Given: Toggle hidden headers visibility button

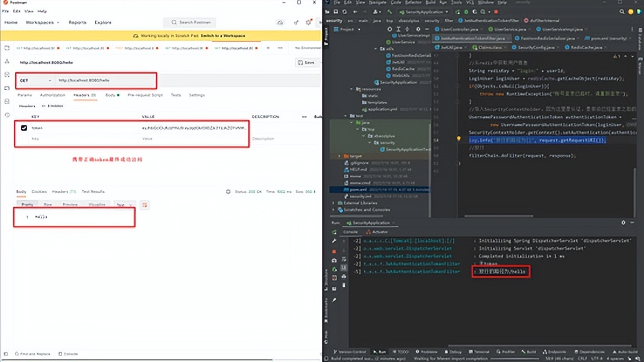Looking at the screenshot, I should pyautogui.click(x=53, y=106).
